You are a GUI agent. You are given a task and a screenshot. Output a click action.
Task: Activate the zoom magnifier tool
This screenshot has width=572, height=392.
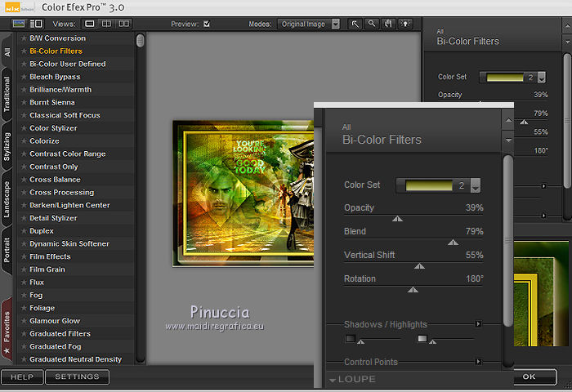tap(372, 24)
